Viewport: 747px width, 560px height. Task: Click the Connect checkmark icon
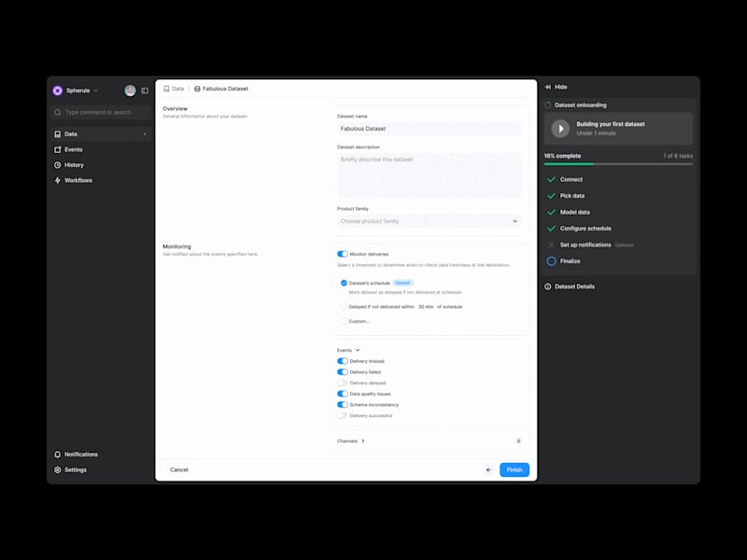click(551, 179)
